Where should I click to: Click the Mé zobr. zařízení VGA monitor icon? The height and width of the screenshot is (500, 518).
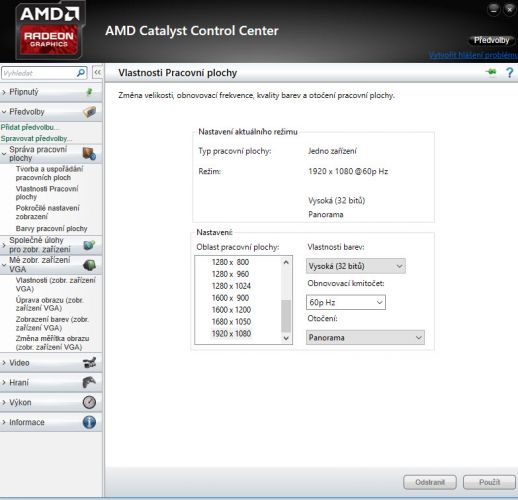click(89, 265)
